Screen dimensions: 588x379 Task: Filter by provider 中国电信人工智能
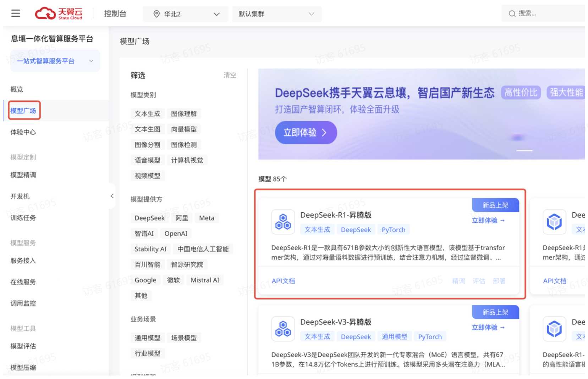(203, 249)
